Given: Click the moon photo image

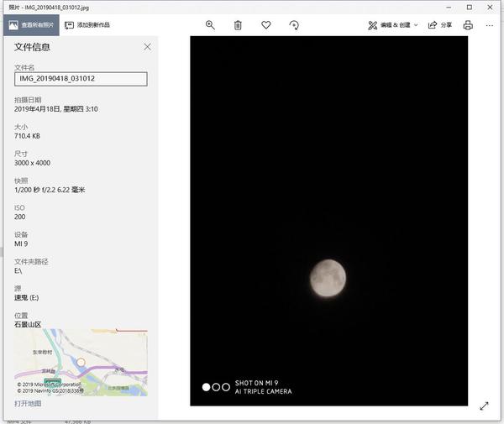Looking at the screenshot, I should 328,221.
